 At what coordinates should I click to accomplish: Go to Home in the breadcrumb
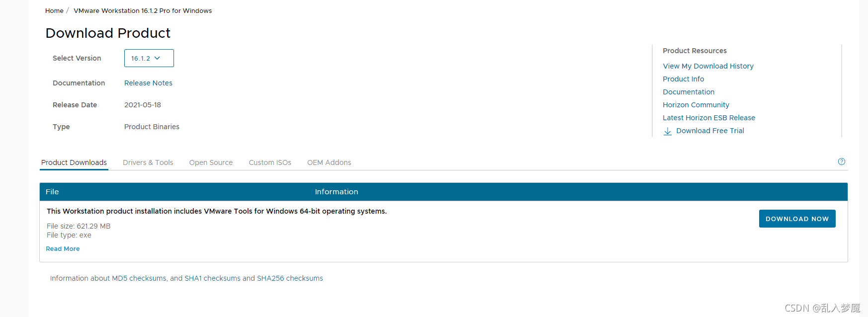click(x=54, y=10)
